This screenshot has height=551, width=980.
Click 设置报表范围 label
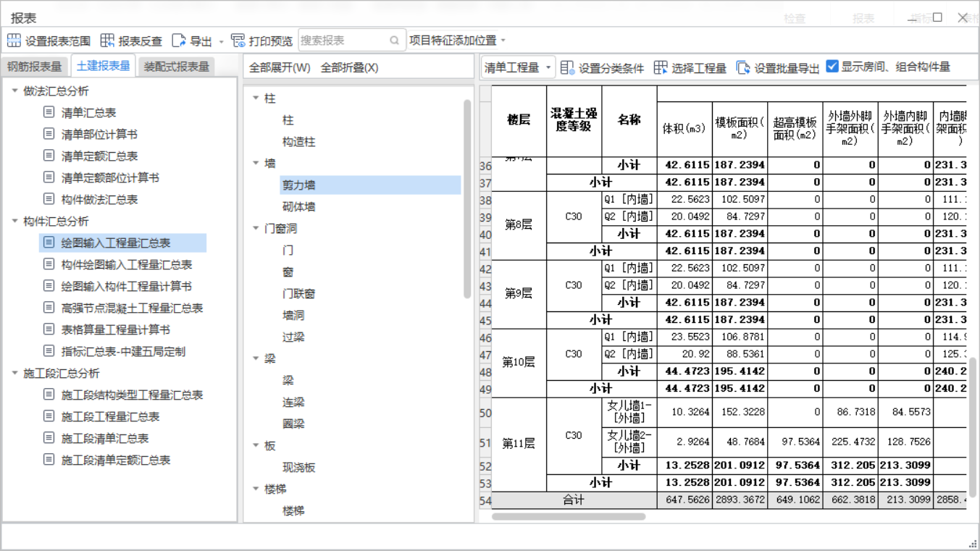(x=58, y=41)
